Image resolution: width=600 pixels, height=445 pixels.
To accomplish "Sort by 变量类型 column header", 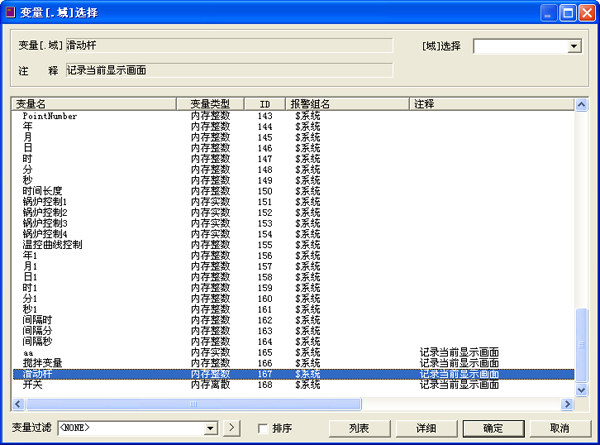I will (x=210, y=104).
